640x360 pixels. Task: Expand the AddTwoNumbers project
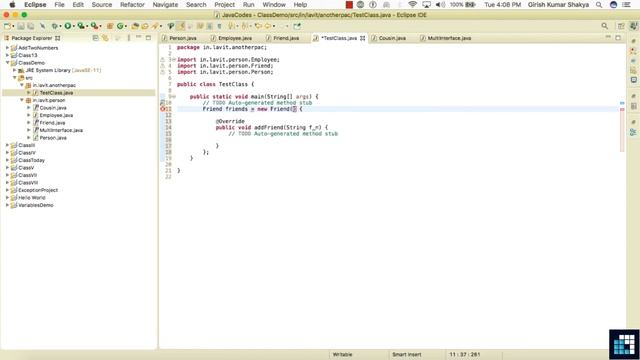click(7, 48)
